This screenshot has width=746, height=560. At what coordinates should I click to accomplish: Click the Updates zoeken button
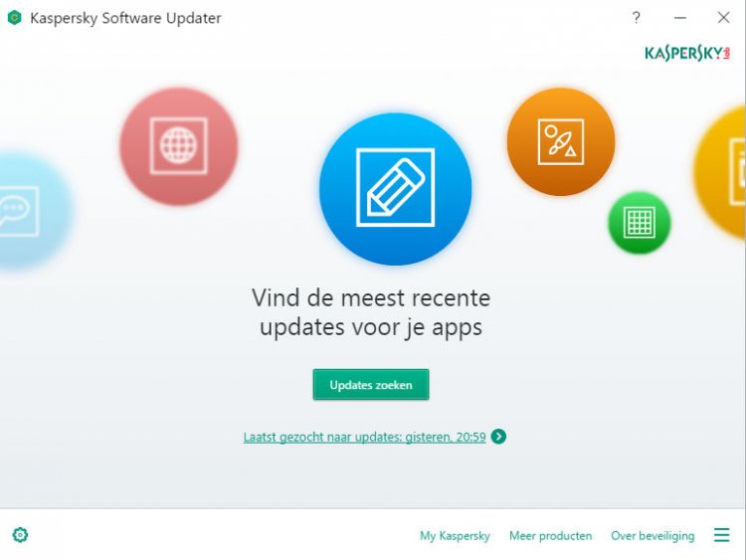coord(371,384)
